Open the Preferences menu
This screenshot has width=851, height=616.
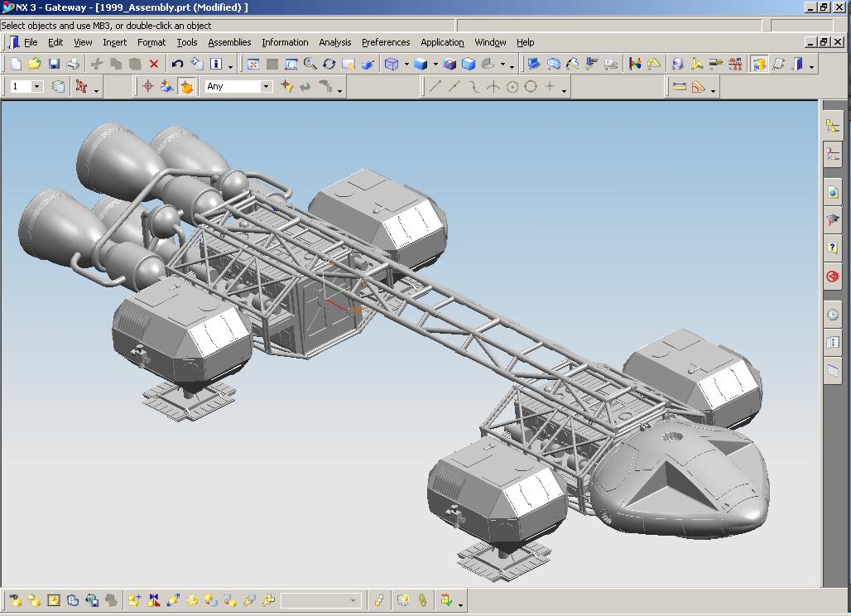[386, 42]
